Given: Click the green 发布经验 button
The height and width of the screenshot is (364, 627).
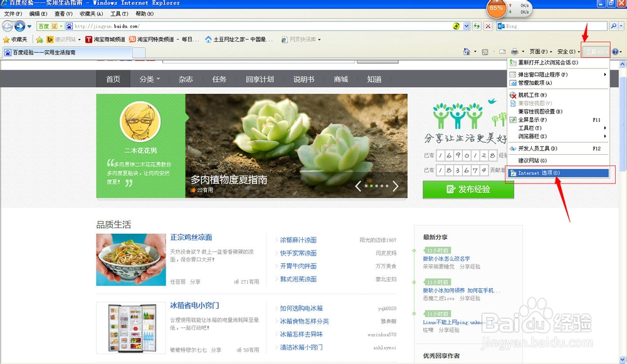Looking at the screenshot, I should tap(468, 190).
